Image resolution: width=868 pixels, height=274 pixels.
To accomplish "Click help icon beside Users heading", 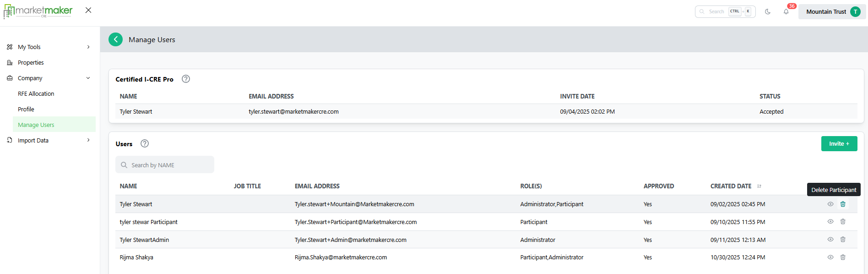I will [145, 143].
